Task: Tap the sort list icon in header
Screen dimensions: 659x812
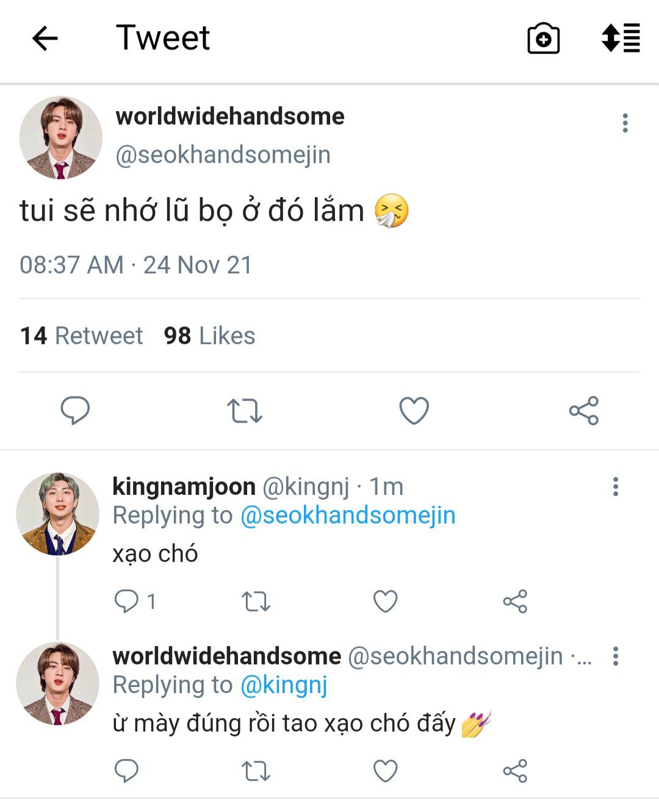Action: 621,38
